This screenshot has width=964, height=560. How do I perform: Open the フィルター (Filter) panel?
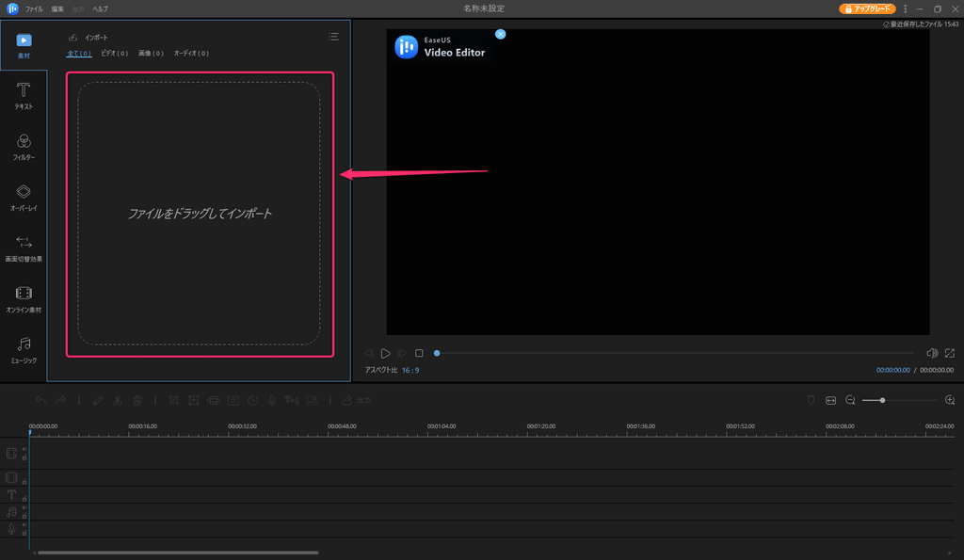click(x=24, y=147)
